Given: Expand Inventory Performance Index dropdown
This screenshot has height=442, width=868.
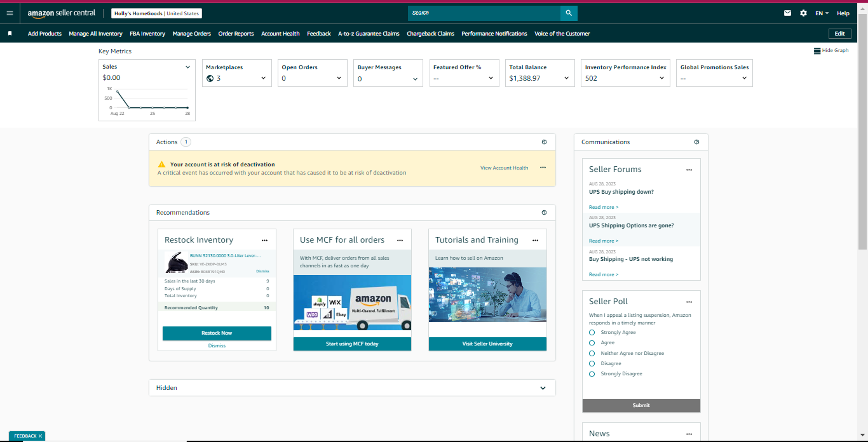Looking at the screenshot, I should [x=661, y=78].
